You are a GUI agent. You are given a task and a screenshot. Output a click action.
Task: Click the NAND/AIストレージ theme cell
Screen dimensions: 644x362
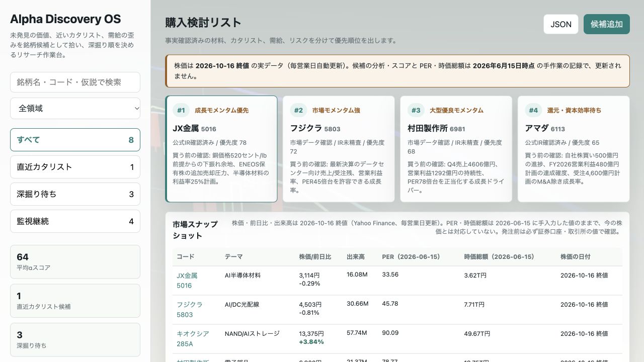click(252, 334)
